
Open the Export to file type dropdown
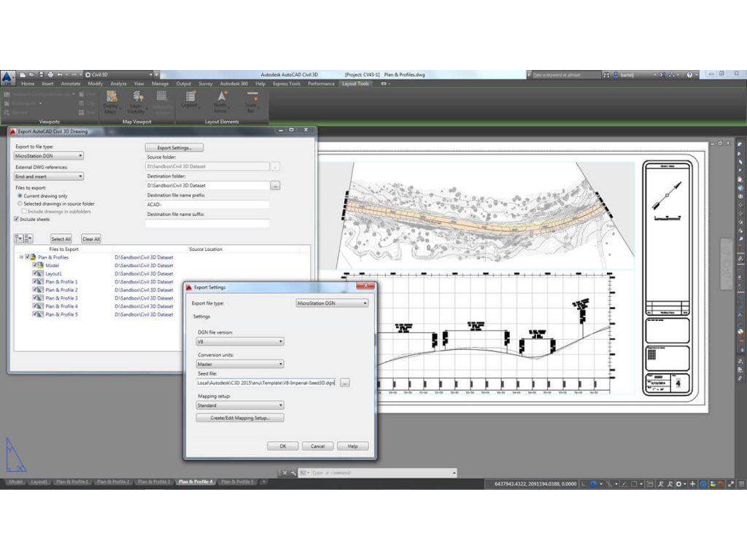49,156
